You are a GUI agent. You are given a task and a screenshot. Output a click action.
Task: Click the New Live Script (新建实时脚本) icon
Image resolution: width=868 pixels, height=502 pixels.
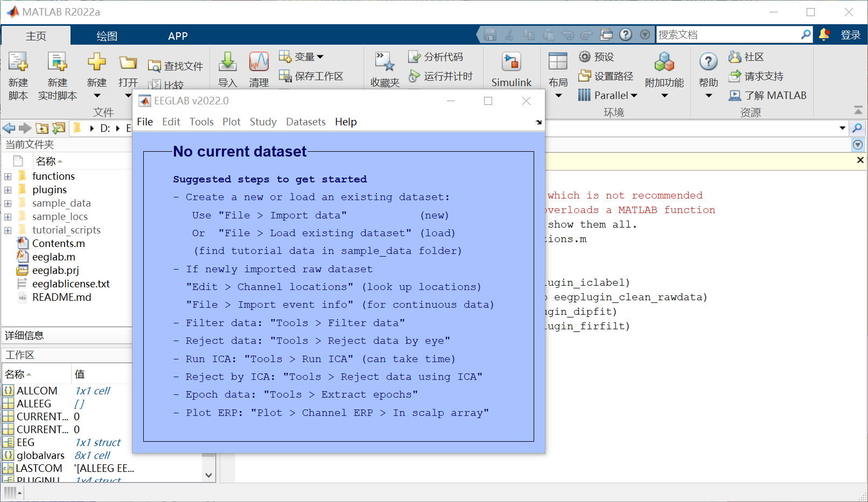(57, 62)
